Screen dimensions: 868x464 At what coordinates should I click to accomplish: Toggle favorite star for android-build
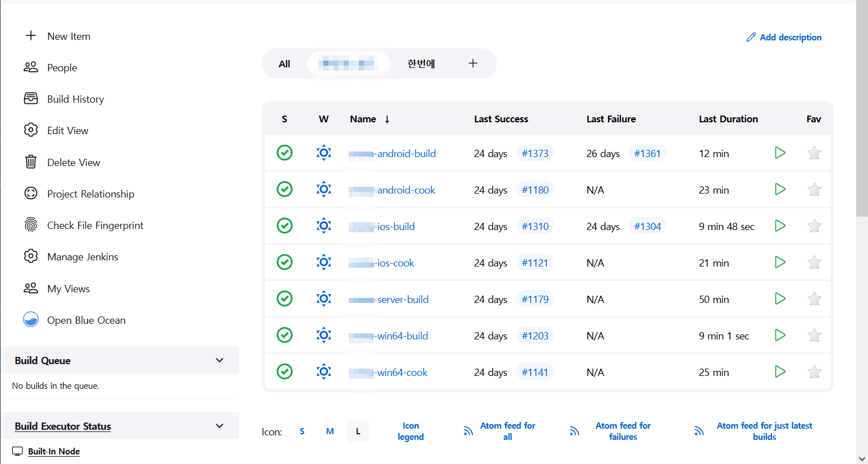(x=814, y=153)
